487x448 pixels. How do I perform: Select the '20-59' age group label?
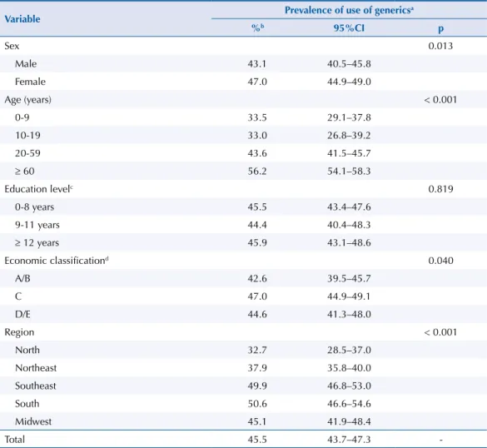[27, 153]
